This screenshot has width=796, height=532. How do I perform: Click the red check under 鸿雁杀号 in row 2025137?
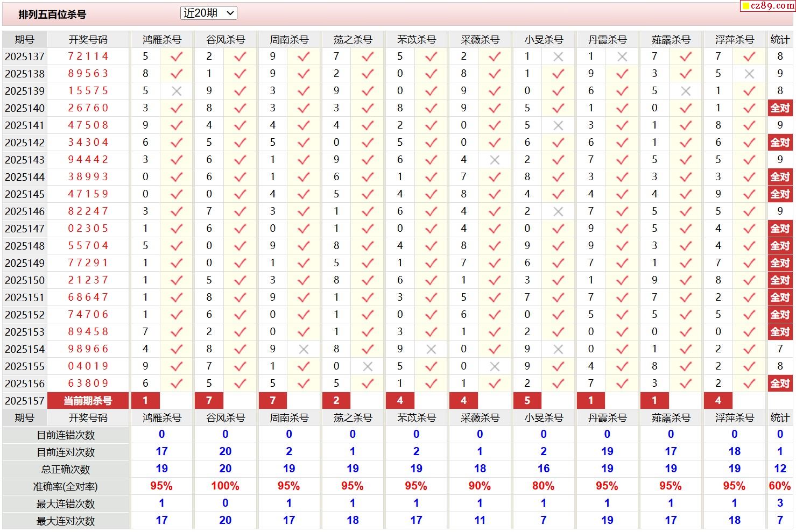(177, 56)
